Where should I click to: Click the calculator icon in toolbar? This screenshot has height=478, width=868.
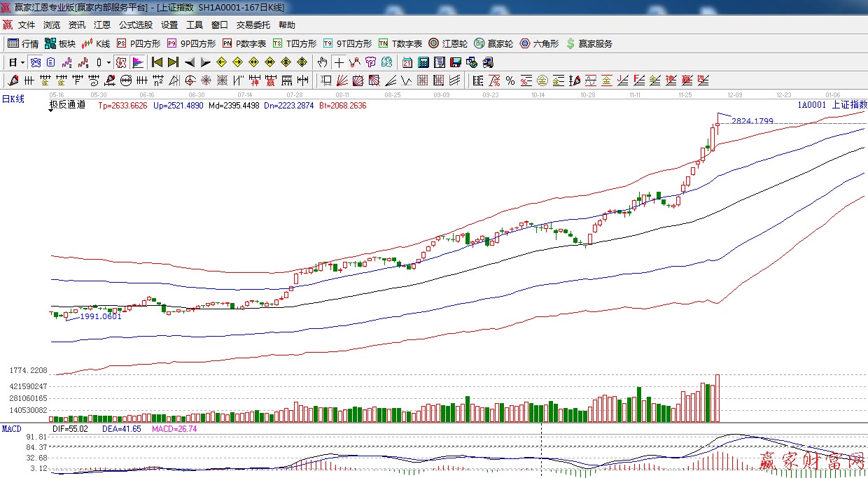(x=423, y=62)
